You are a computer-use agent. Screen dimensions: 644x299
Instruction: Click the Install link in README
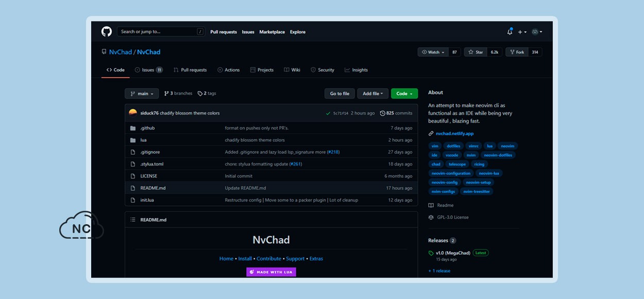point(245,259)
